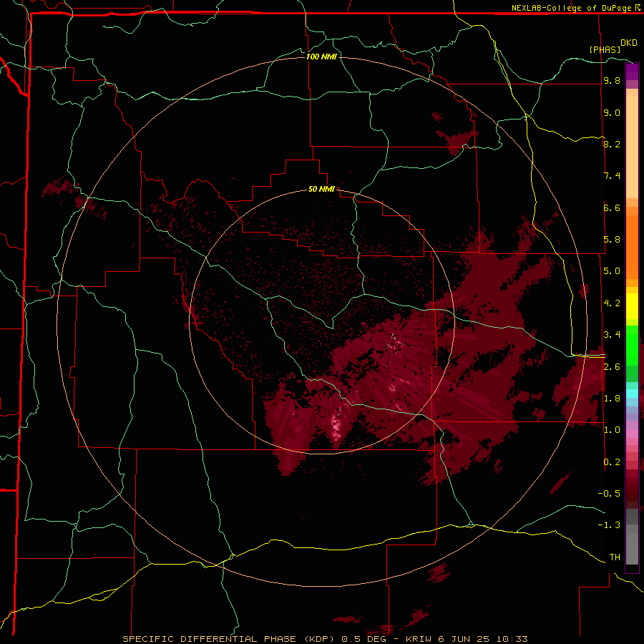Click the 6.6 value on color scale
644x644 pixels.
click(x=612, y=208)
